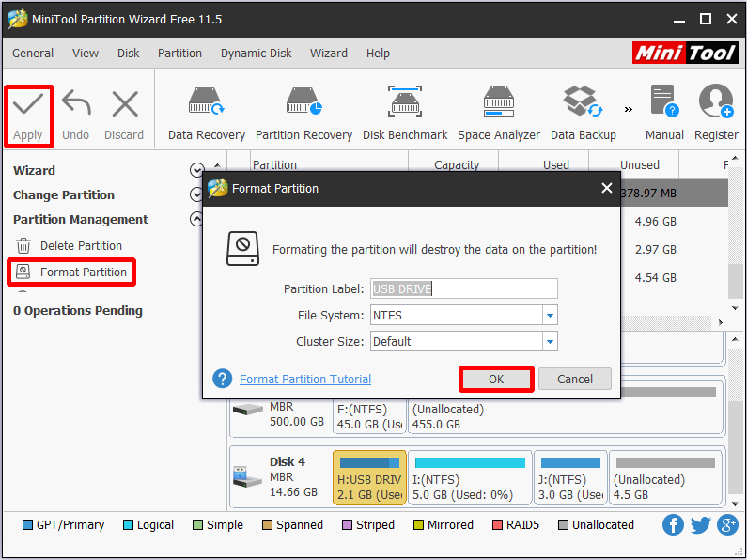The image size is (747, 560).
Task: Select the J:(NTFS) 3.0 GB partition
Action: [x=570, y=477]
